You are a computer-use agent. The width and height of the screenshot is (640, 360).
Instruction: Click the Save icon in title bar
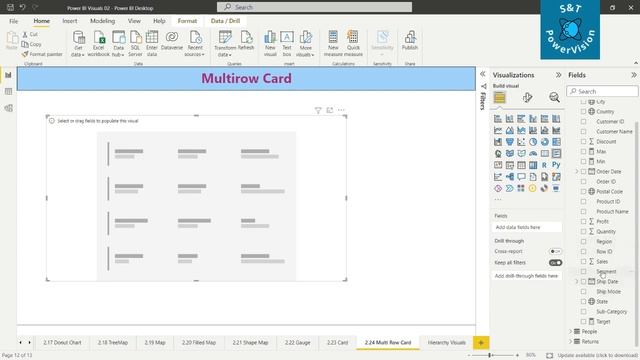click(x=11, y=7)
